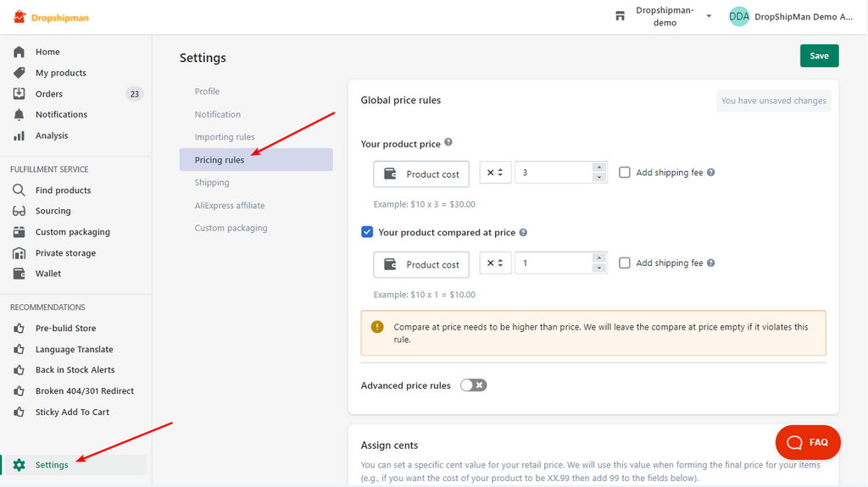
Task: Click the Notifications bell icon
Action: tap(19, 114)
